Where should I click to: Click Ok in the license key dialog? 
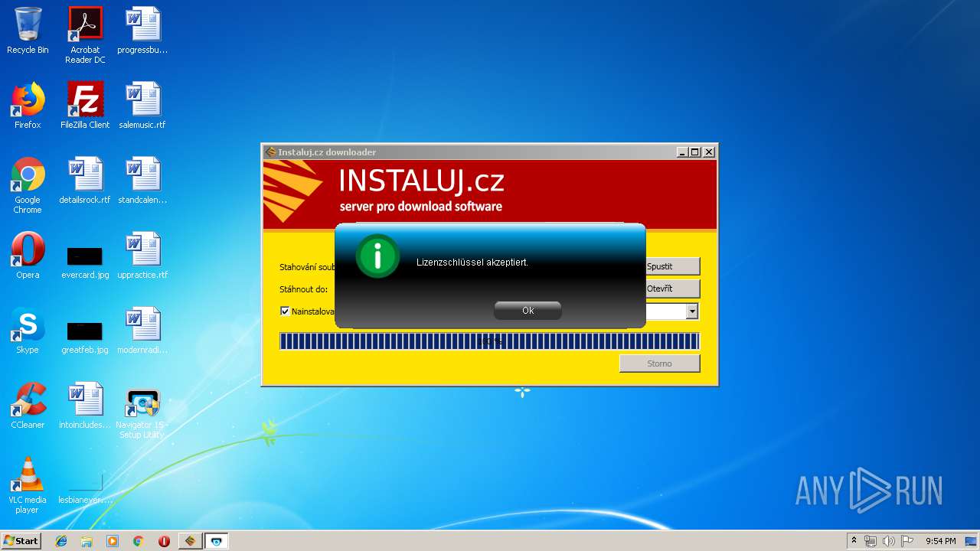[528, 311]
